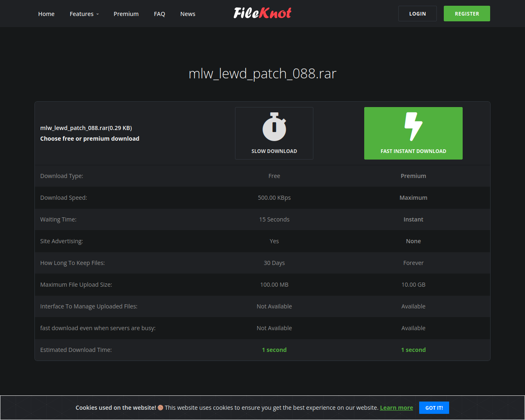This screenshot has width=525, height=420.
Task: Dismiss cookies with GOT IT! button
Action: click(x=434, y=408)
